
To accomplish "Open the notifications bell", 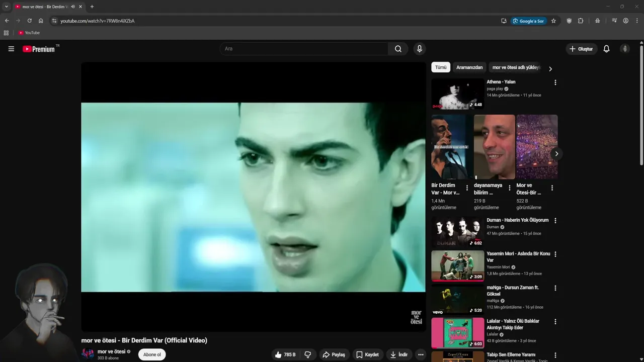I will [606, 49].
